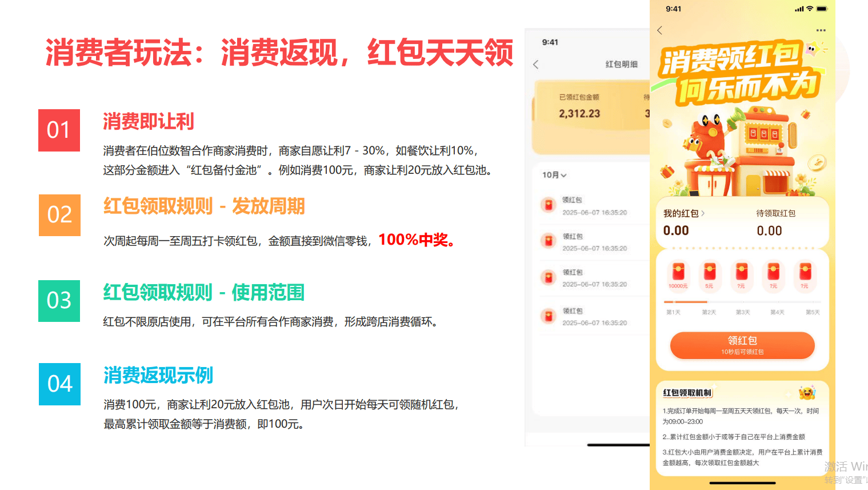Click the red 01 number box
This screenshot has height=490, width=868.
[59, 130]
